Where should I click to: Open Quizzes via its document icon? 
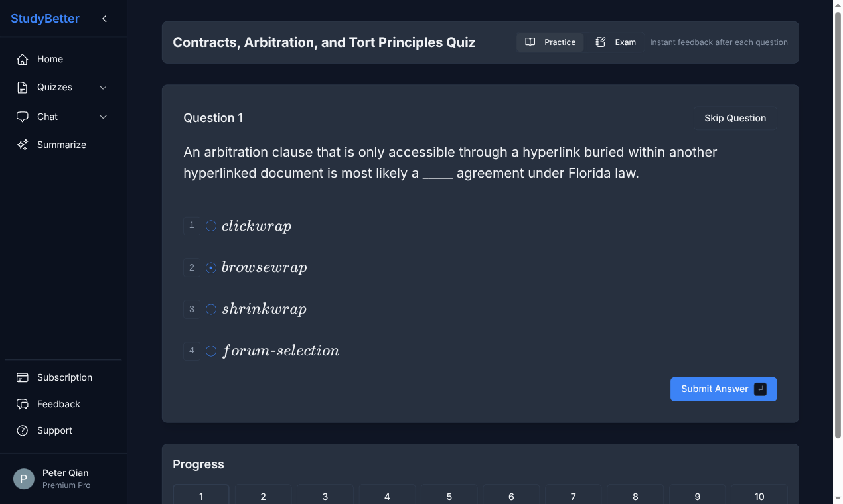tap(23, 87)
